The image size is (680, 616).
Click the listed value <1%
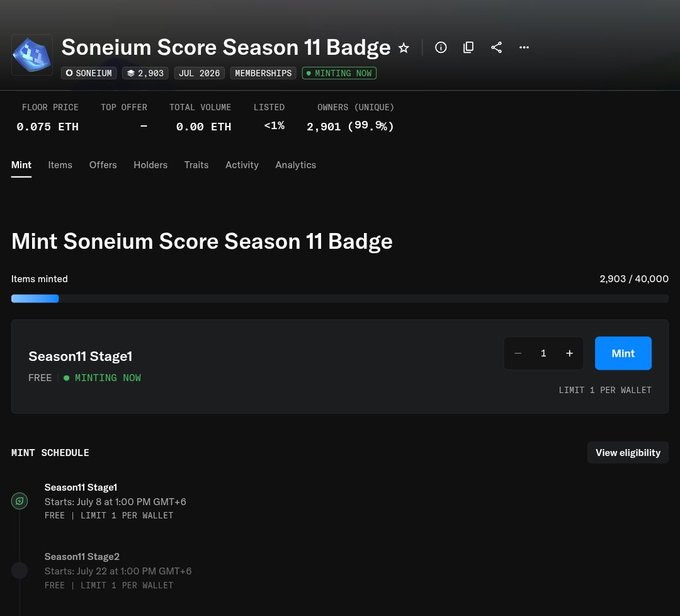(275, 126)
